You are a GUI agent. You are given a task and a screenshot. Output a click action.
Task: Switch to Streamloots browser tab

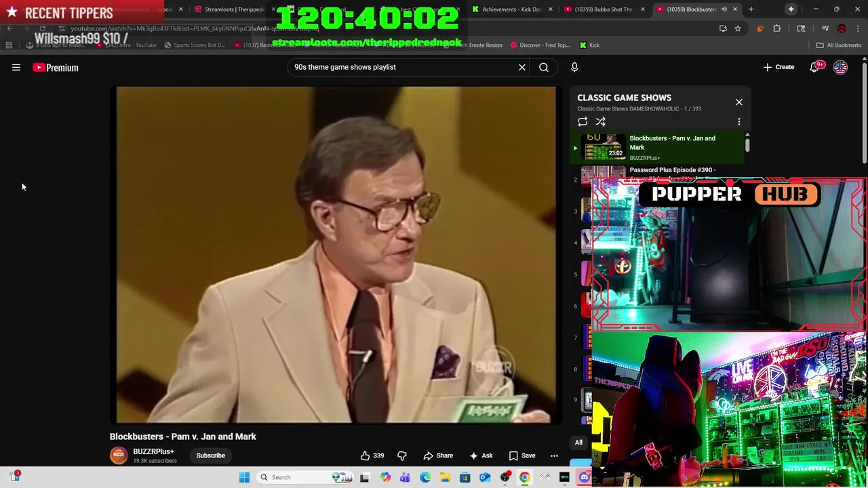234,9
